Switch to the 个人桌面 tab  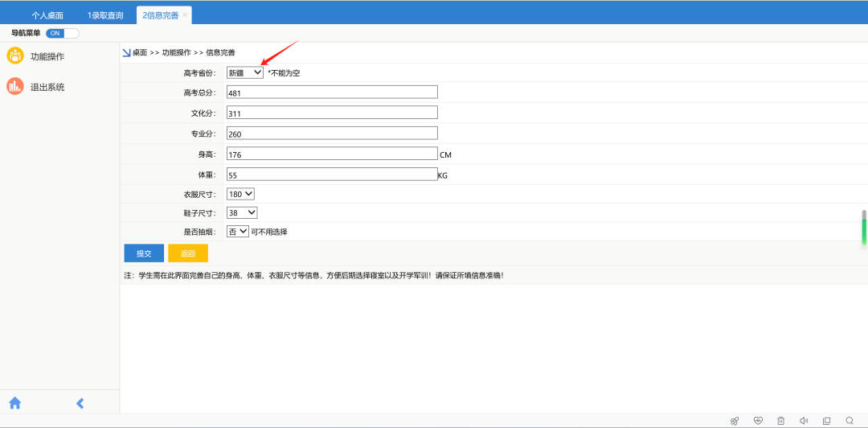pyautogui.click(x=48, y=15)
